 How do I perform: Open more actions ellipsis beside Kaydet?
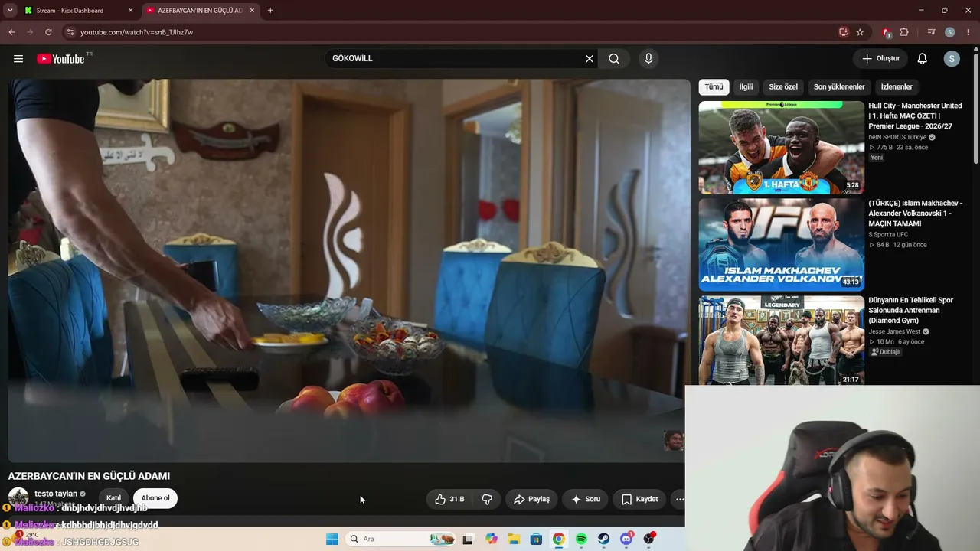[679, 499]
